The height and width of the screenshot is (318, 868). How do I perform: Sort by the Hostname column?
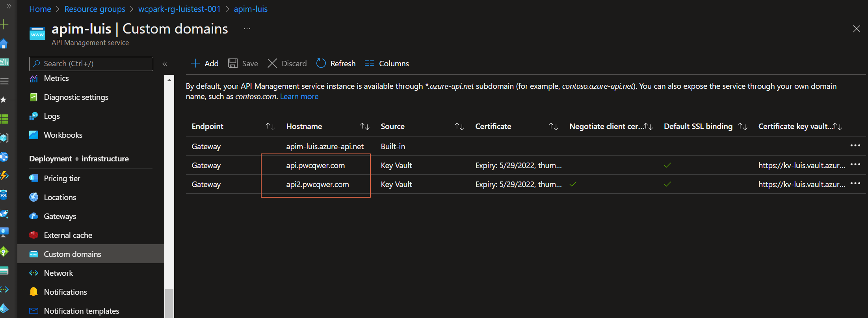click(x=364, y=126)
